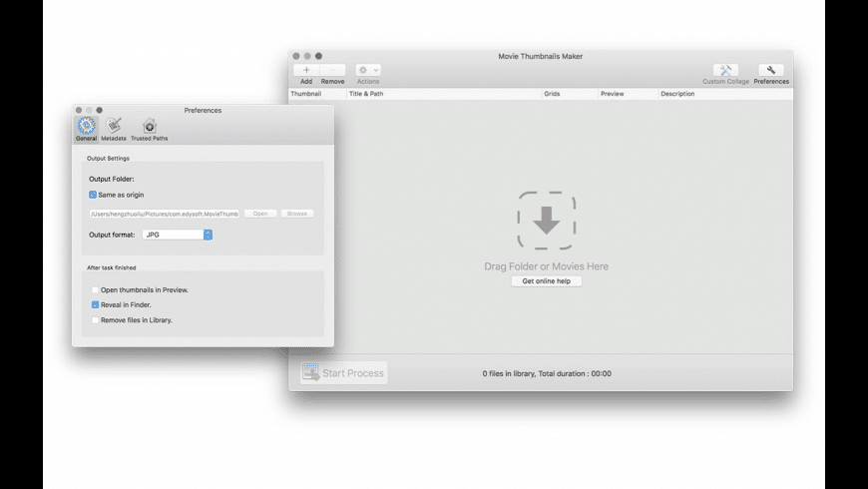Uncheck Reveal in Finder option
The height and width of the screenshot is (489, 868).
(95, 304)
